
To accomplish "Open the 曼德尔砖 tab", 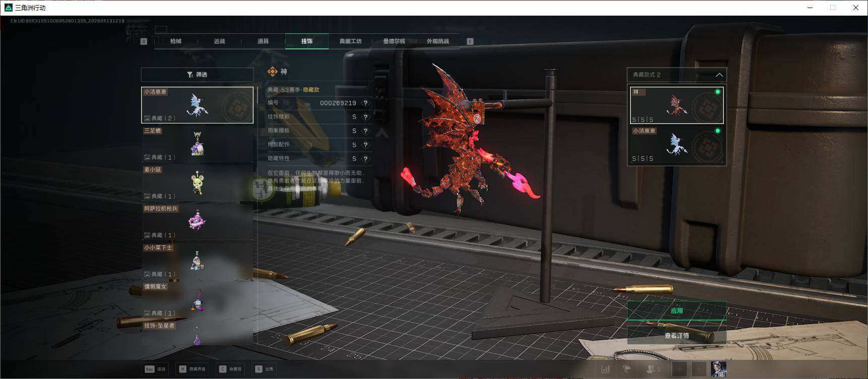I will point(394,41).
